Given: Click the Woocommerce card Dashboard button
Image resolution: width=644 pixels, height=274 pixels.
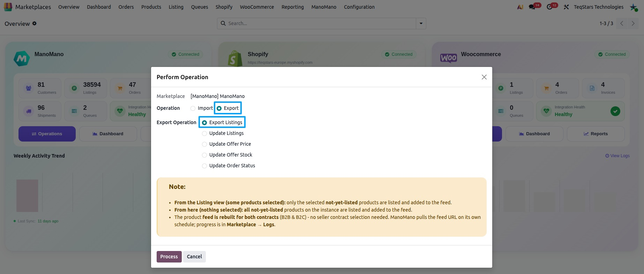Looking at the screenshot, I should pos(534,134).
